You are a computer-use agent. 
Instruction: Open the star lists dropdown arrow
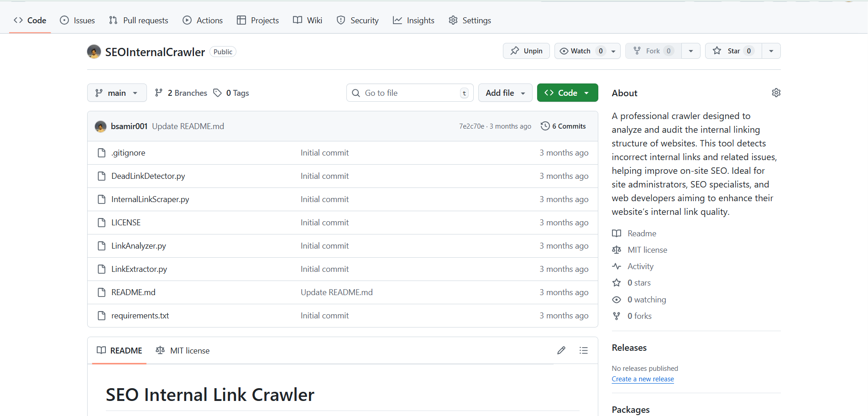pos(771,51)
